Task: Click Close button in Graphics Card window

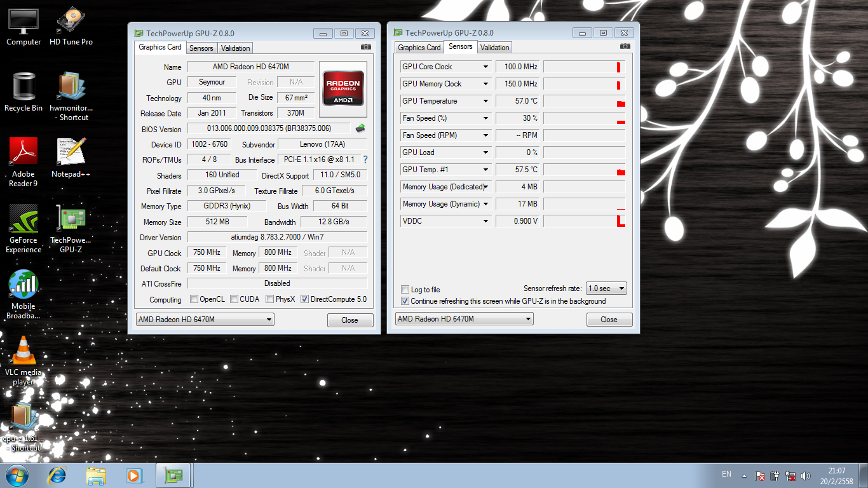Action: point(350,320)
